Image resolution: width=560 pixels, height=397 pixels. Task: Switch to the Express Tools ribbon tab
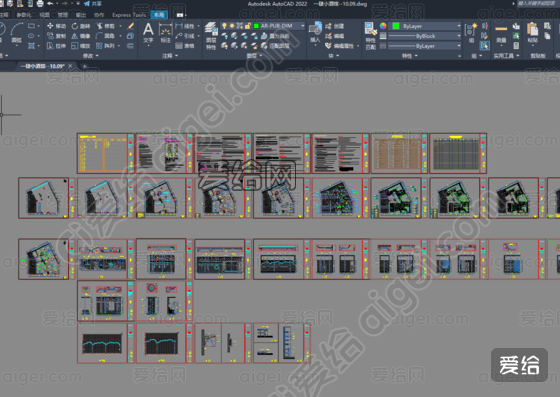[x=129, y=15]
